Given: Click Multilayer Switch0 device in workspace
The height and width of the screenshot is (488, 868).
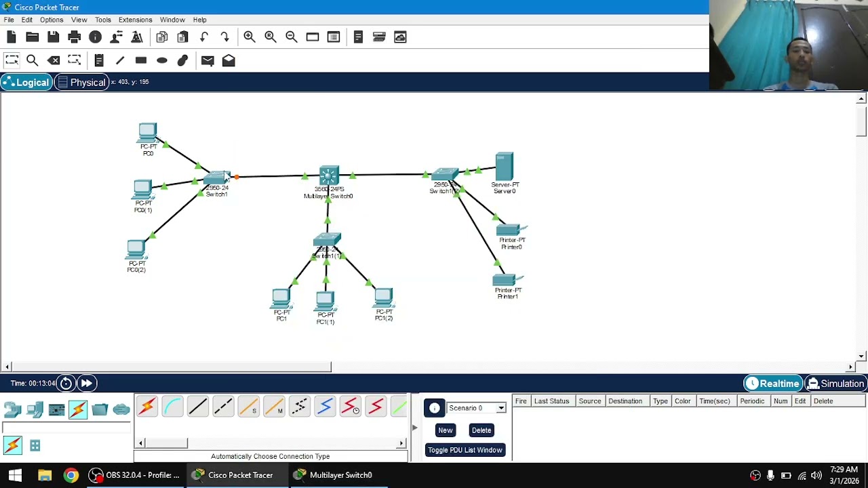Looking at the screenshot, I should point(329,177).
